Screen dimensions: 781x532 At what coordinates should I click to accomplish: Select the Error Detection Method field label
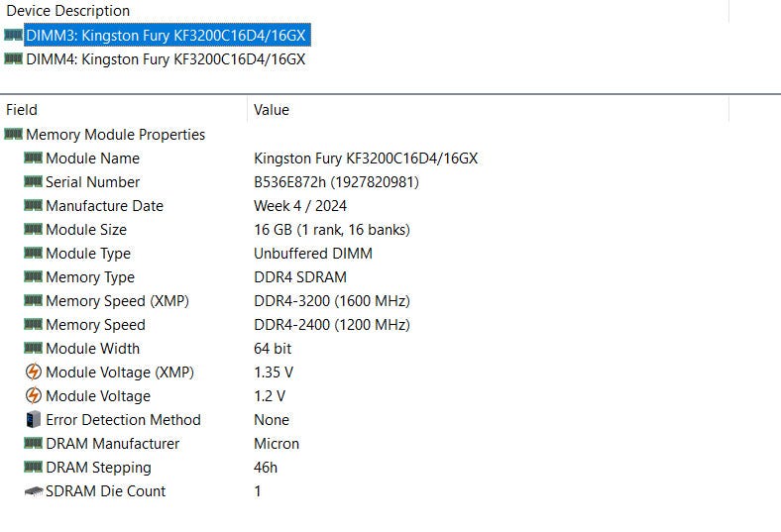click(124, 419)
